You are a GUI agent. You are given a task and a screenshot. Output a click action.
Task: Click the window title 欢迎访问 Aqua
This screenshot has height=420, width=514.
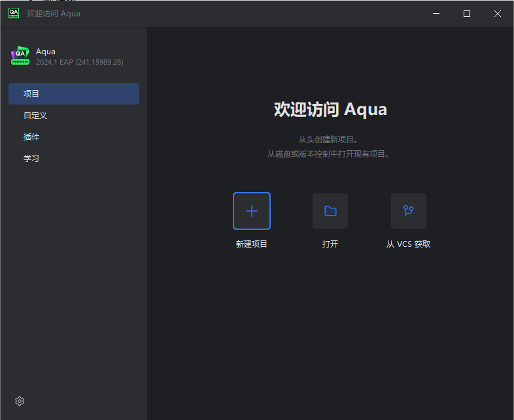click(x=54, y=14)
